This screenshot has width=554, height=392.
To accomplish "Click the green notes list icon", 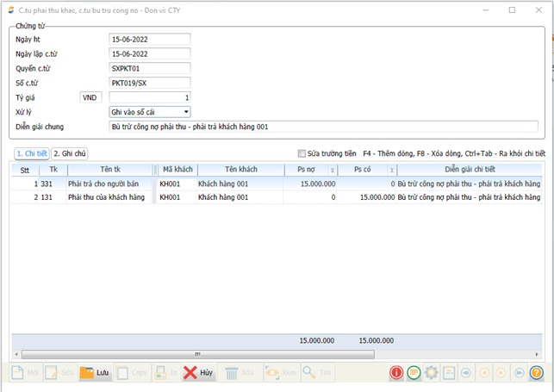I will pyautogui.click(x=414, y=373).
